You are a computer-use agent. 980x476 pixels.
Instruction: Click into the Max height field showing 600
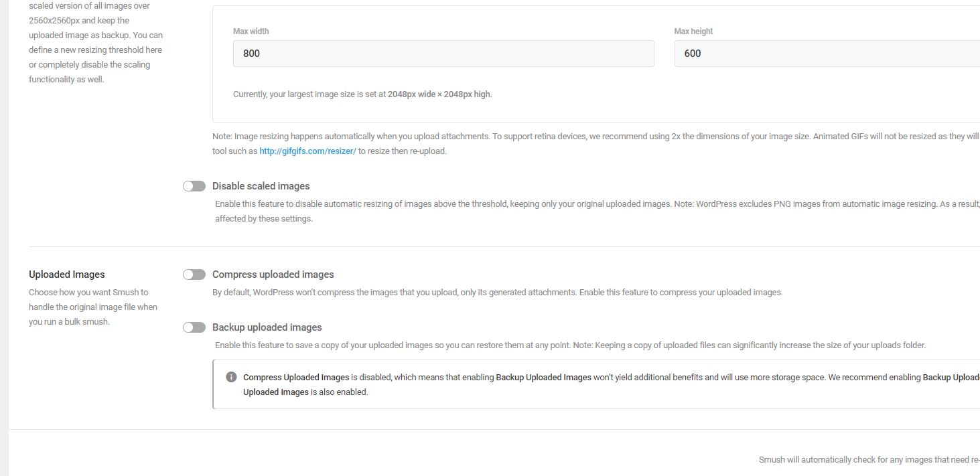827,54
